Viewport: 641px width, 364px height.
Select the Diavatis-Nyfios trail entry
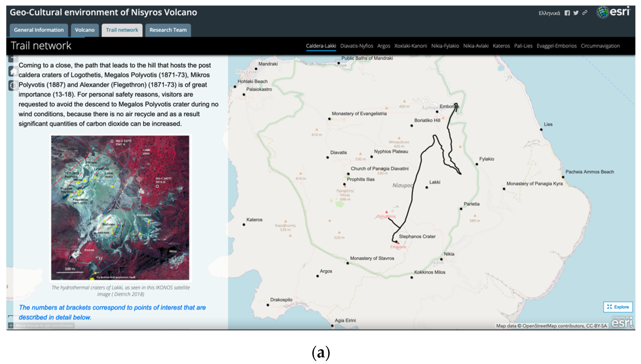tap(356, 46)
